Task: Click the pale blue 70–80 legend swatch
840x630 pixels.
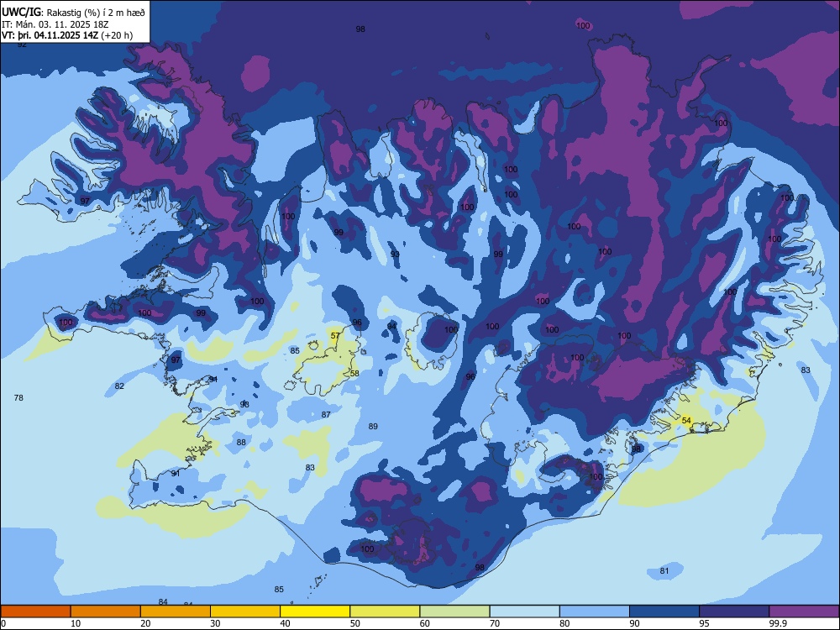Action: coord(524,612)
